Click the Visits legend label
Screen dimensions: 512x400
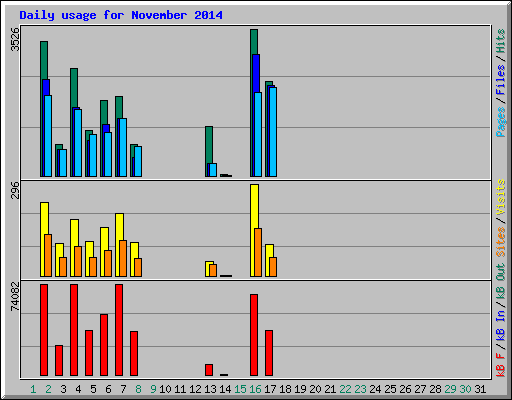pos(501,197)
